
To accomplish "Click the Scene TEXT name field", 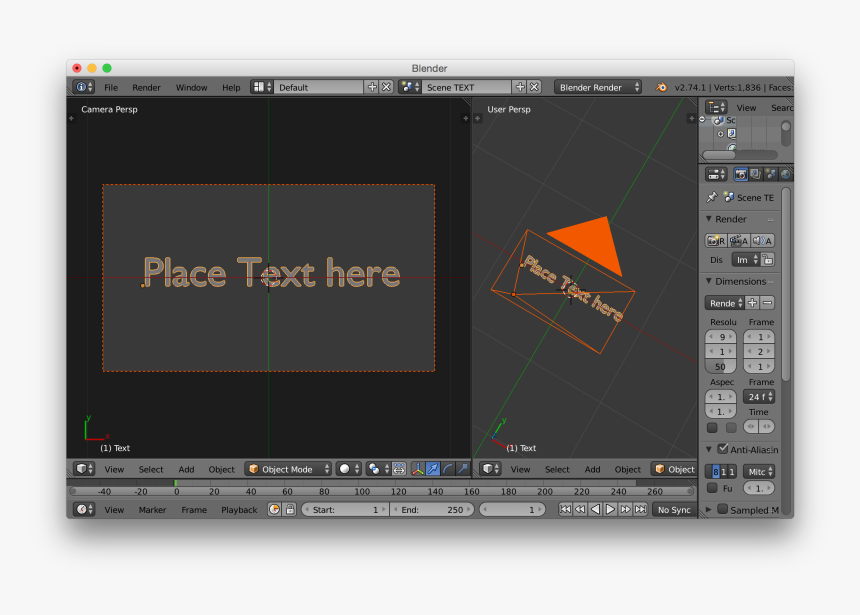I will coord(466,87).
